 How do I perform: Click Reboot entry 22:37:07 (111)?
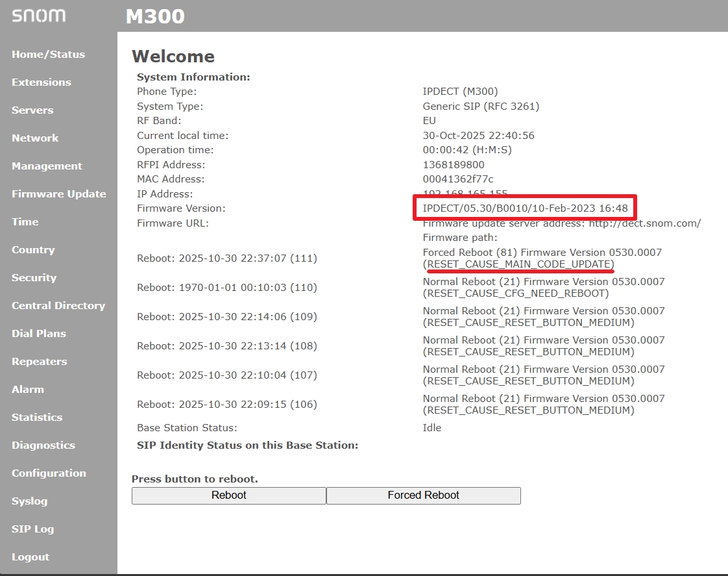227,258
